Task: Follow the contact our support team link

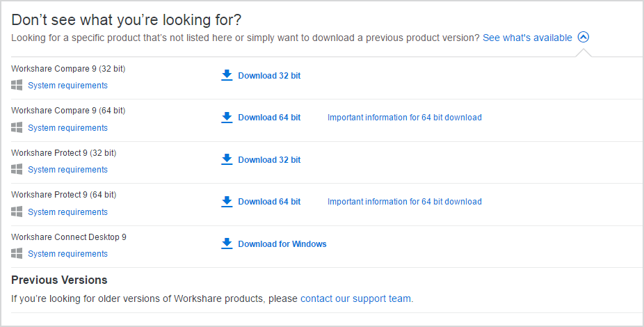Action: tap(355, 298)
